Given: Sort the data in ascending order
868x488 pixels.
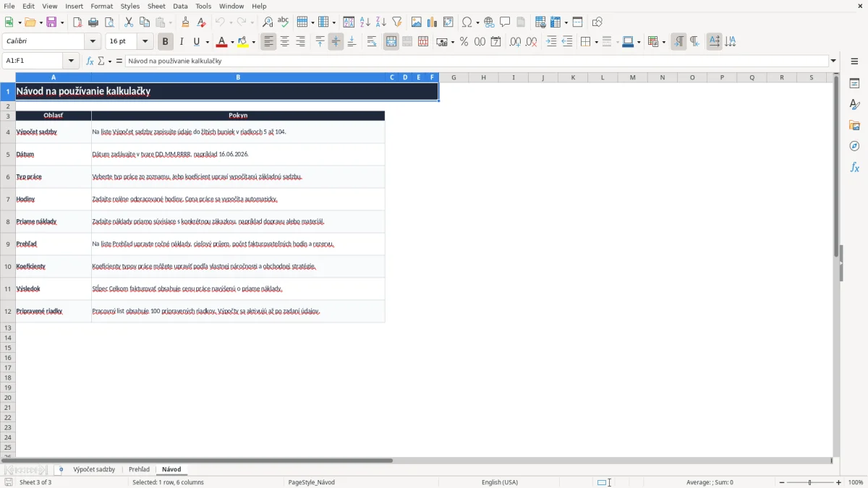Looking at the screenshot, I should tap(365, 22).
